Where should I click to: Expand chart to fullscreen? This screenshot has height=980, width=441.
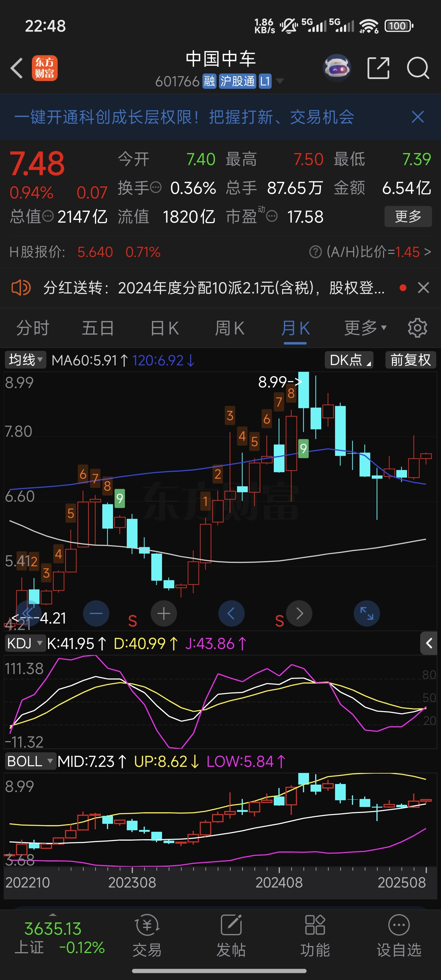[367, 613]
